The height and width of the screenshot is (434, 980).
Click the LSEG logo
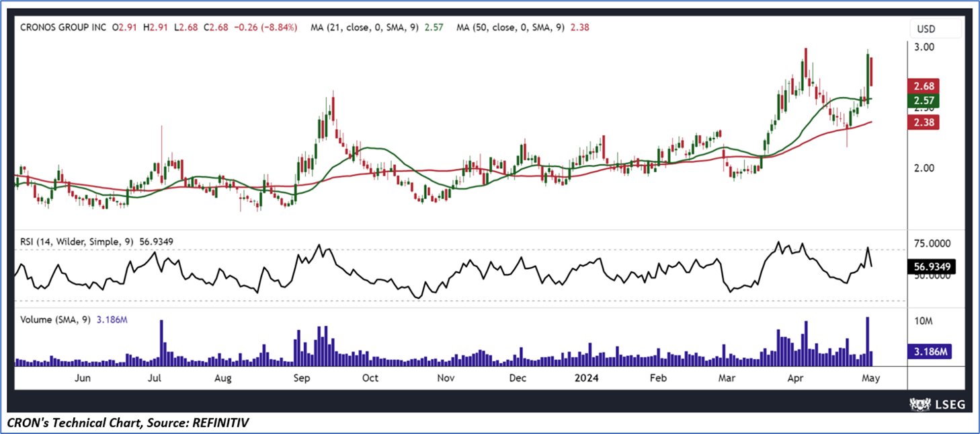coord(938,404)
